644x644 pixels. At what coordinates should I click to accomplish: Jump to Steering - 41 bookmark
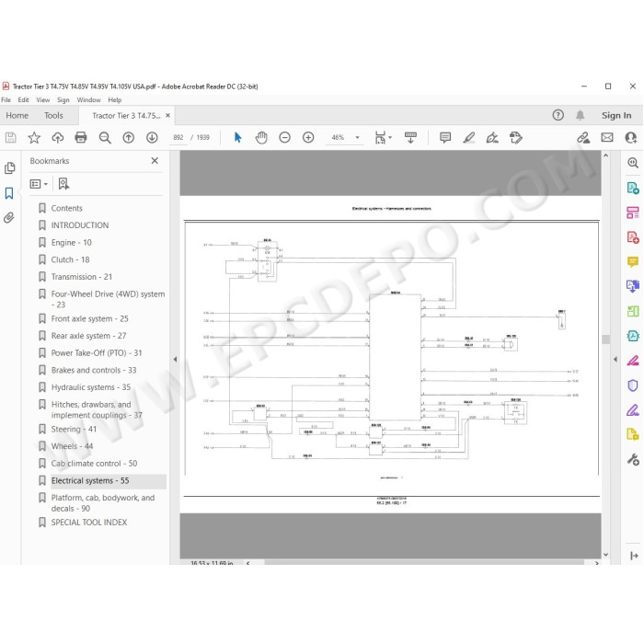coord(74,430)
